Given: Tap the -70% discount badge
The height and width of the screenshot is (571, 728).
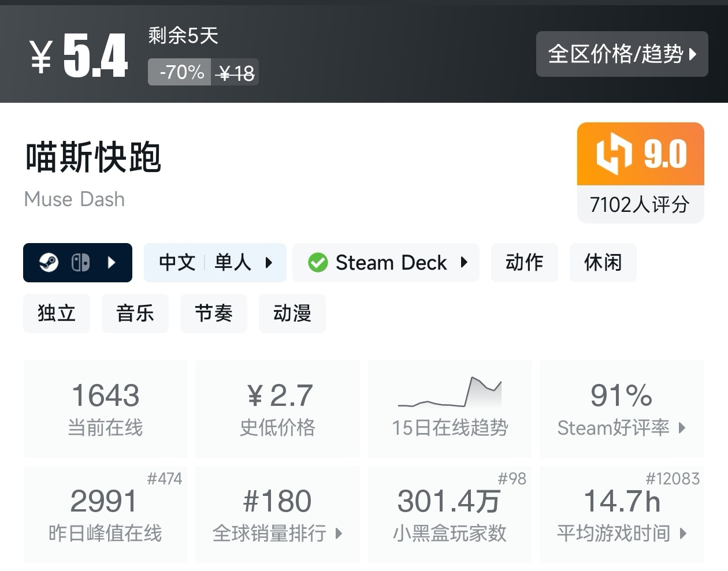Looking at the screenshot, I should [x=180, y=72].
